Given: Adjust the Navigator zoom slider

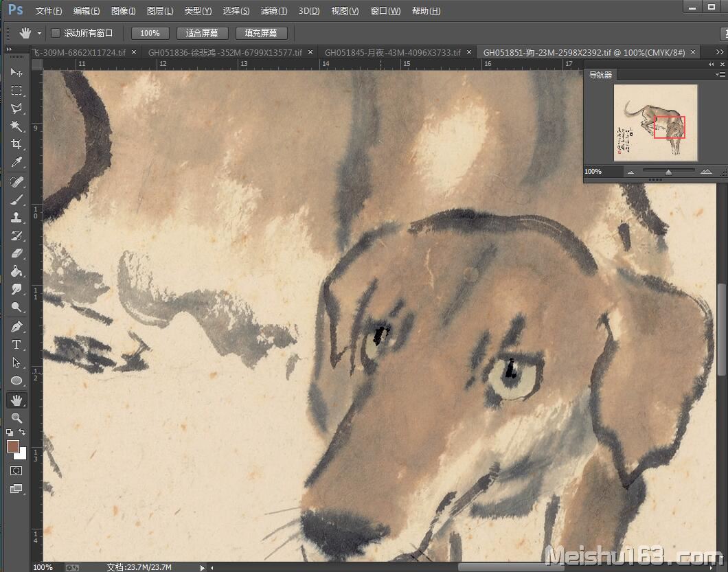Looking at the screenshot, I should coord(668,172).
